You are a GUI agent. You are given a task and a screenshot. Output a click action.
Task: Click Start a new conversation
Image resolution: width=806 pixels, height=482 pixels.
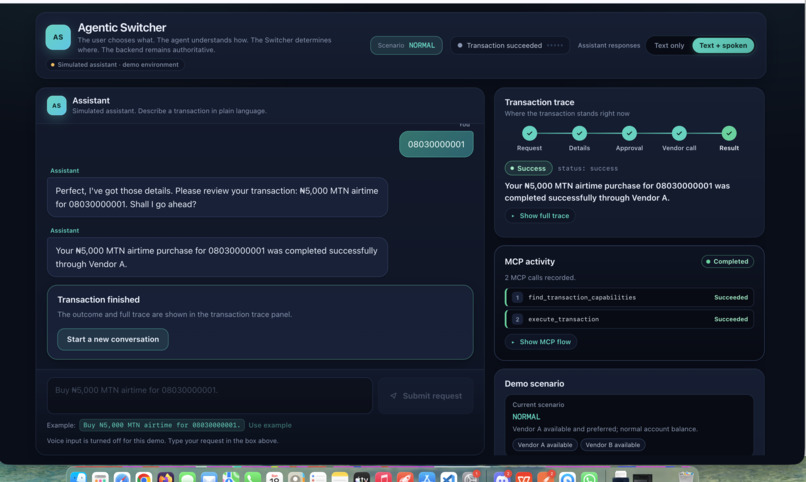pyautogui.click(x=113, y=339)
